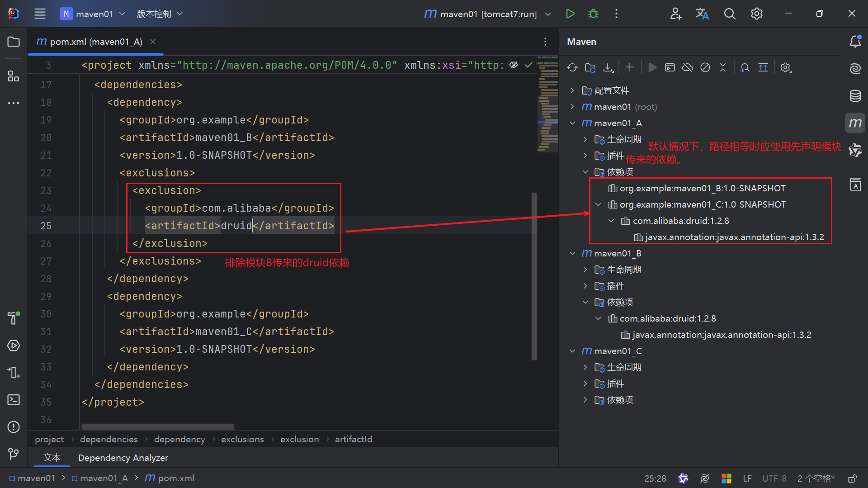868x488 pixels.
Task: Download Maven sources and documentation
Action: (x=609, y=67)
